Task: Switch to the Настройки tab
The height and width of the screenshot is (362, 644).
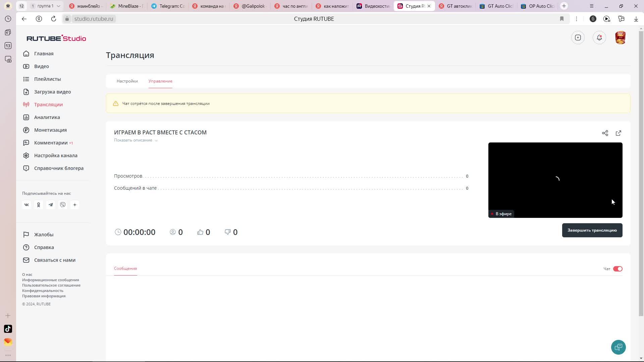Action: point(127,81)
